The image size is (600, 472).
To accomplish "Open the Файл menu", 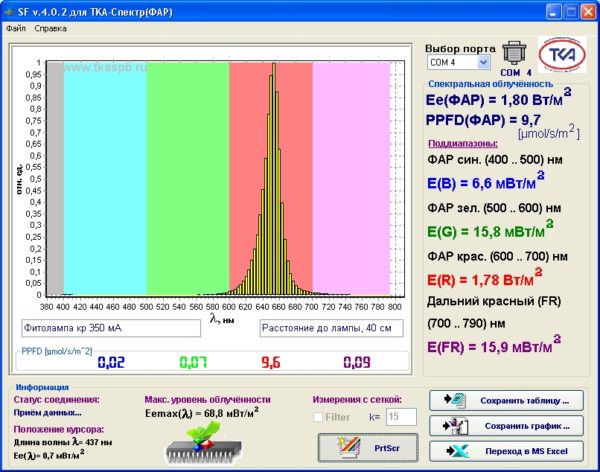I will (x=16, y=28).
